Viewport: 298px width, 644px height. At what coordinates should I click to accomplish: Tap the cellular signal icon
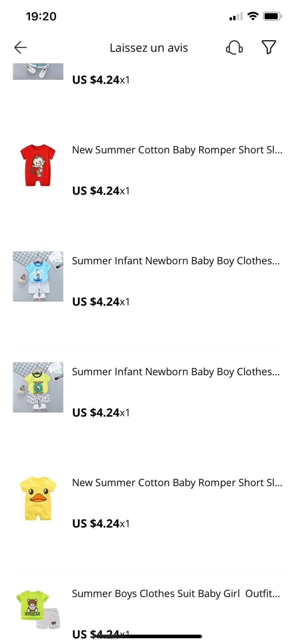236,16
